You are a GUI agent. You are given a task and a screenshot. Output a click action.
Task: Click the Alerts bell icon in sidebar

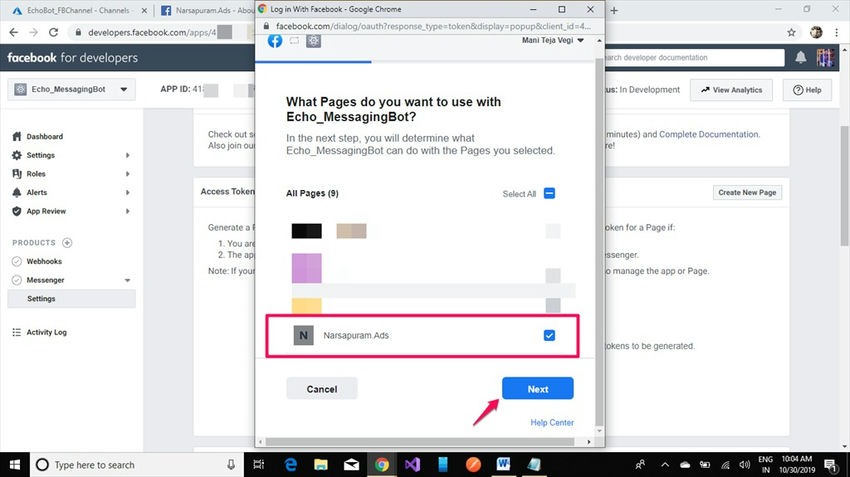tap(17, 192)
